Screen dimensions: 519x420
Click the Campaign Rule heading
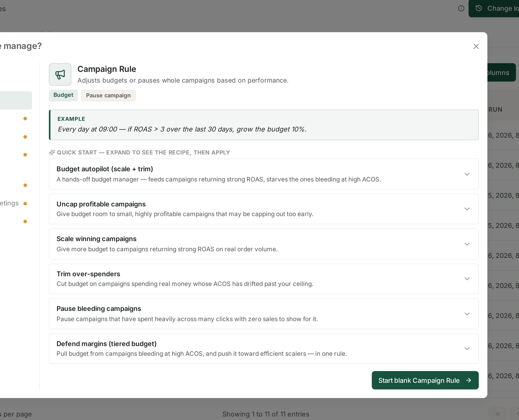tap(107, 69)
